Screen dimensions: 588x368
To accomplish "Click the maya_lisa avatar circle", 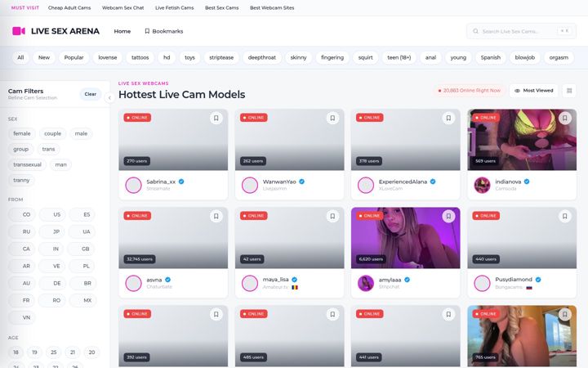I will click(x=249, y=283).
